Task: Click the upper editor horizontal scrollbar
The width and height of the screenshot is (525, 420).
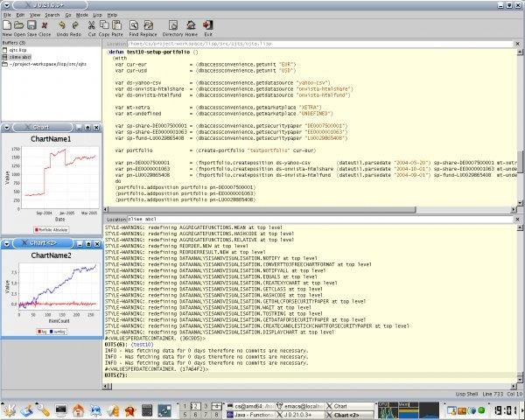Action: coord(262,210)
